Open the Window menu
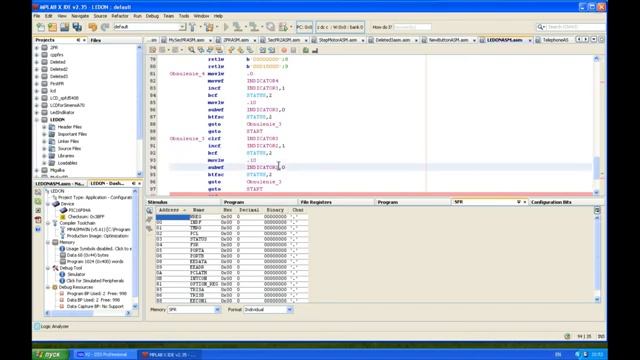 pyautogui.click(x=201, y=16)
